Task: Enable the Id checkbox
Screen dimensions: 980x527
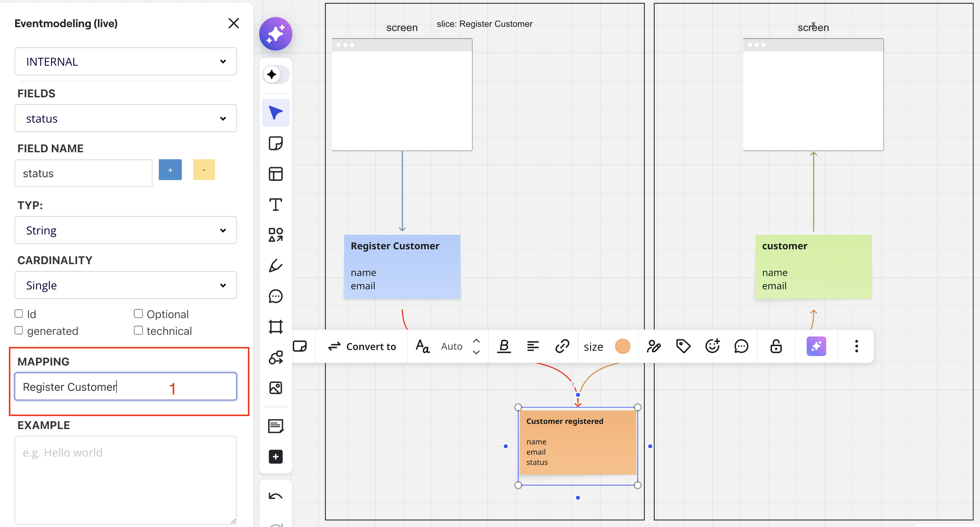Action: click(x=19, y=314)
